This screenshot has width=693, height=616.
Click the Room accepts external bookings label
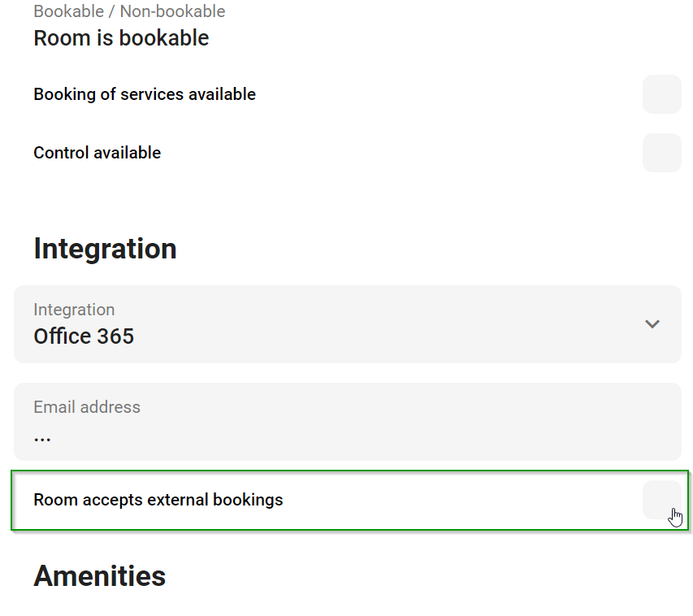coord(158,500)
